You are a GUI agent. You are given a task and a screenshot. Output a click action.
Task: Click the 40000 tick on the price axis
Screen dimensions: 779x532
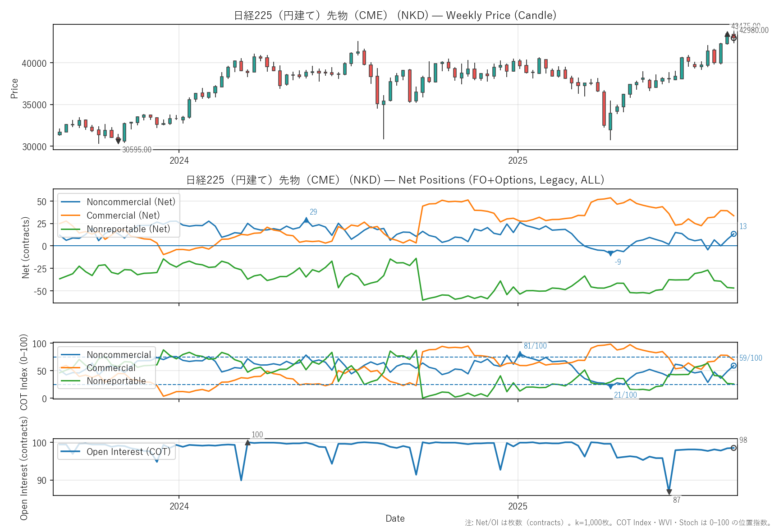tap(34, 64)
